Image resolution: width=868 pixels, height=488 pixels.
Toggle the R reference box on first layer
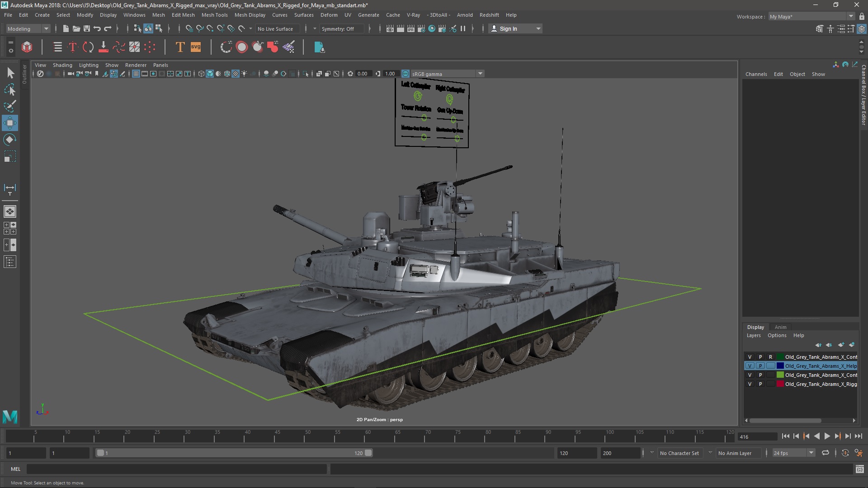[x=771, y=357]
